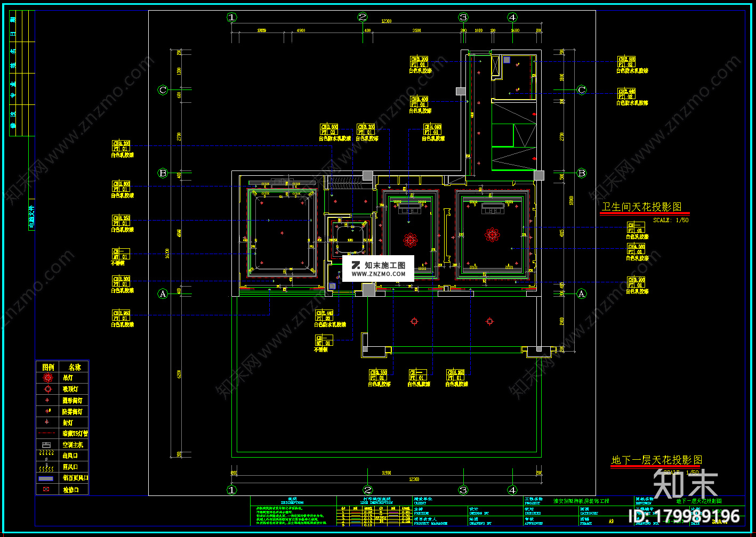The width and height of the screenshot is (756, 537).
Task: Click grid bubble 2 at the bottom
Action: [x=368, y=490]
